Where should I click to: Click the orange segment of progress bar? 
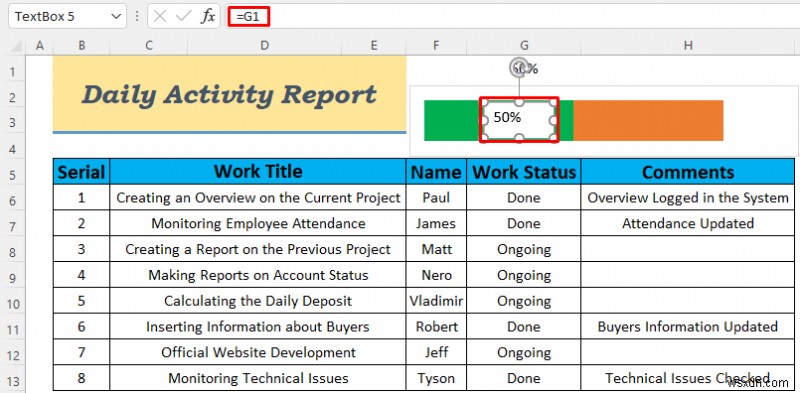pos(648,120)
